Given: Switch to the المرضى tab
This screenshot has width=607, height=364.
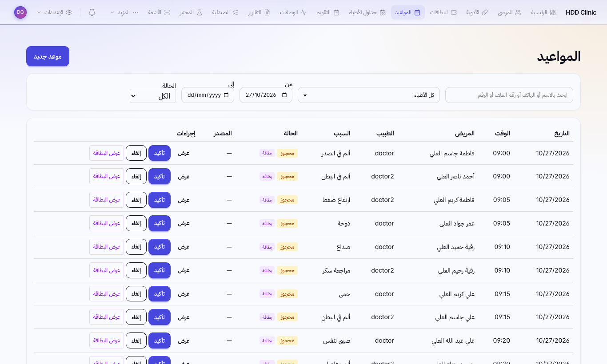Looking at the screenshot, I should (x=509, y=12).
